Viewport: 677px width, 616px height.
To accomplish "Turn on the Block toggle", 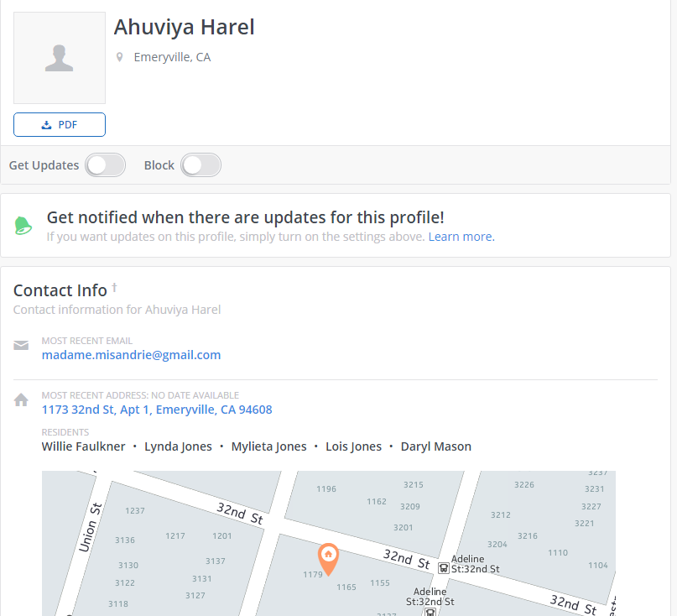I will [x=200, y=165].
